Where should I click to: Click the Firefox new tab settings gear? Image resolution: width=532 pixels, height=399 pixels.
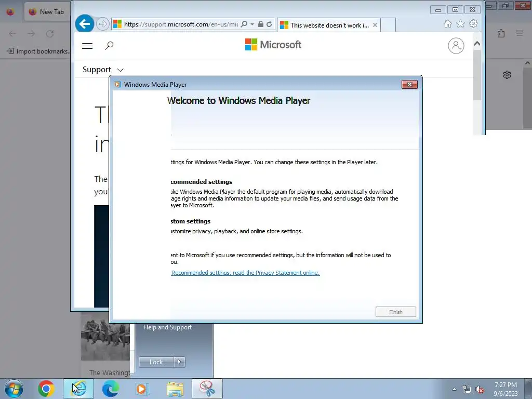(507, 75)
